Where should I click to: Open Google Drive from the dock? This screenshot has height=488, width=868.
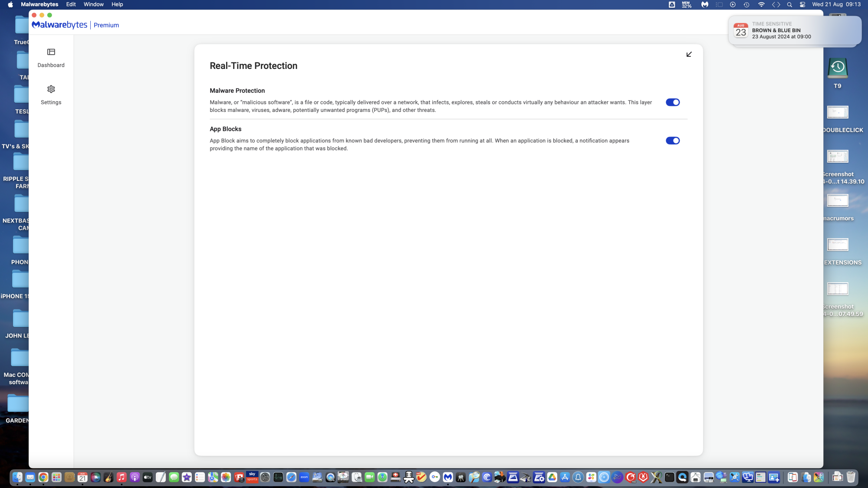tap(552, 477)
